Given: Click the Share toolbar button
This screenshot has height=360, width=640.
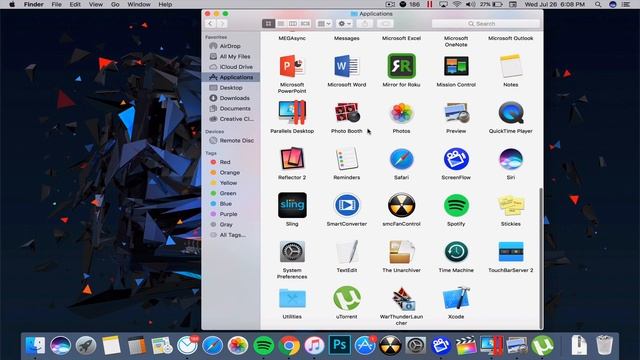Looking at the screenshot, I should (364, 24).
